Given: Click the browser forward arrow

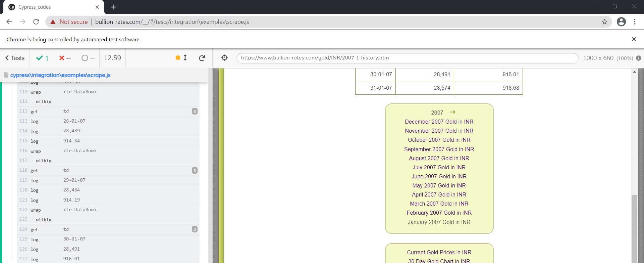Looking at the screenshot, I should [x=22, y=22].
